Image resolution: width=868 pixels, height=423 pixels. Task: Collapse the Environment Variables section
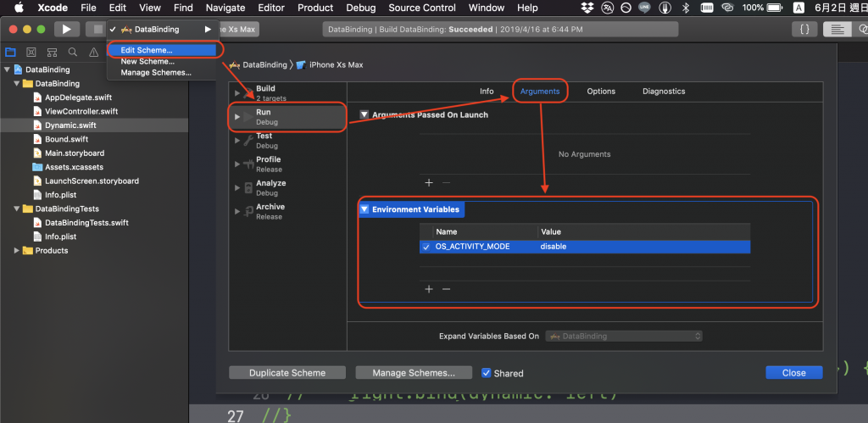click(364, 209)
